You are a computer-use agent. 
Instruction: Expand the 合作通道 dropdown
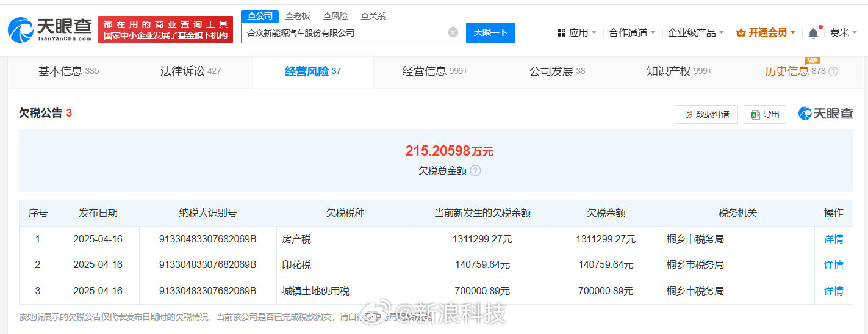[632, 32]
